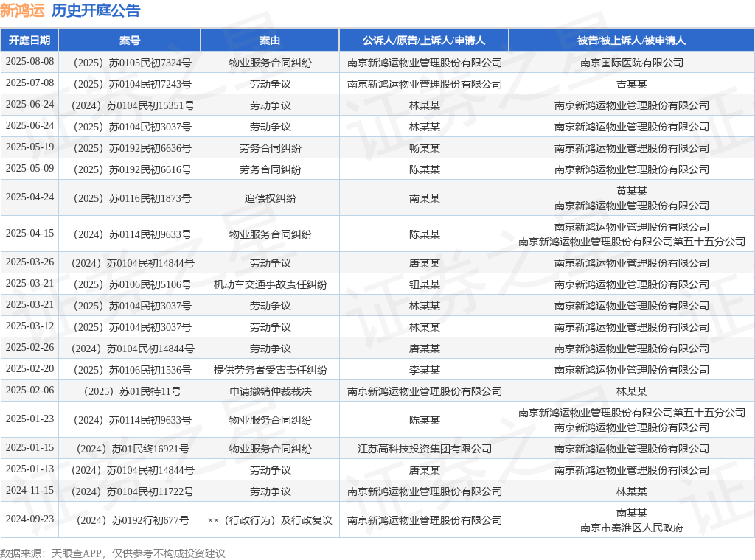Screen dimensions: 755x560
Task: Click case number (2025)苏0104民初7243号
Action: click(x=130, y=84)
